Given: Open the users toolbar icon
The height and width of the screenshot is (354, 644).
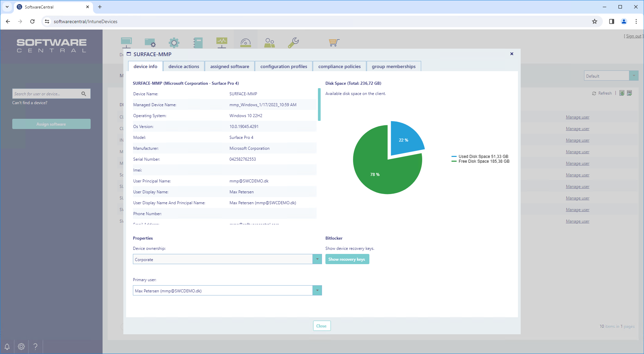Looking at the screenshot, I should (270, 43).
